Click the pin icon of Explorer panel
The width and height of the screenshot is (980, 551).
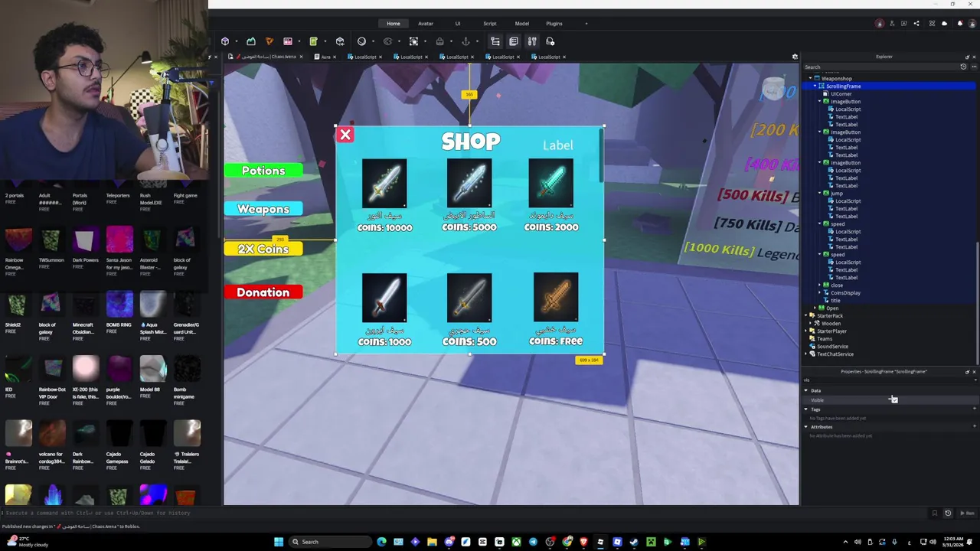967,57
